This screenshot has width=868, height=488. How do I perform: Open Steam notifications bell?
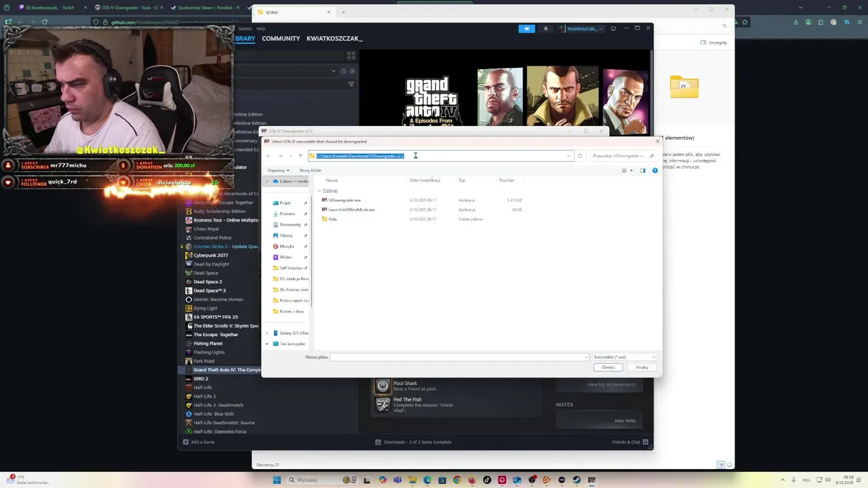[x=546, y=28]
